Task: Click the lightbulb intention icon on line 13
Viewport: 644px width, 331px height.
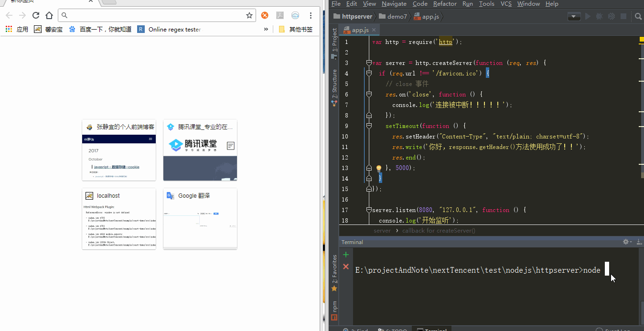Action: point(379,168)
